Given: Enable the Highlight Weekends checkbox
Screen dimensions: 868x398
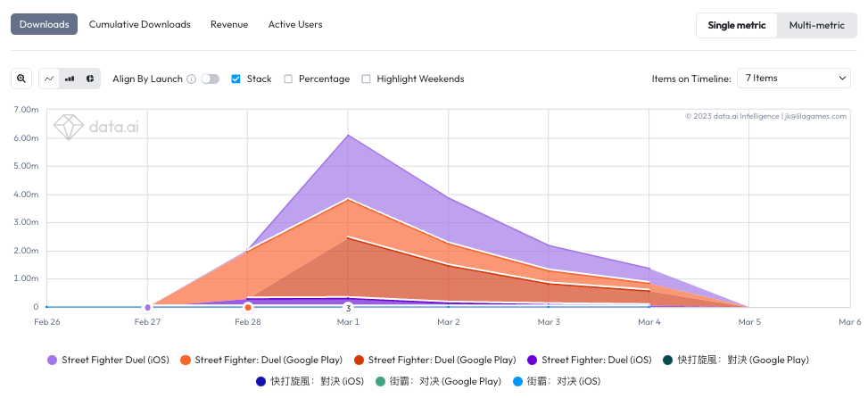Looking at the screenshot, I should tap(366, 79).
